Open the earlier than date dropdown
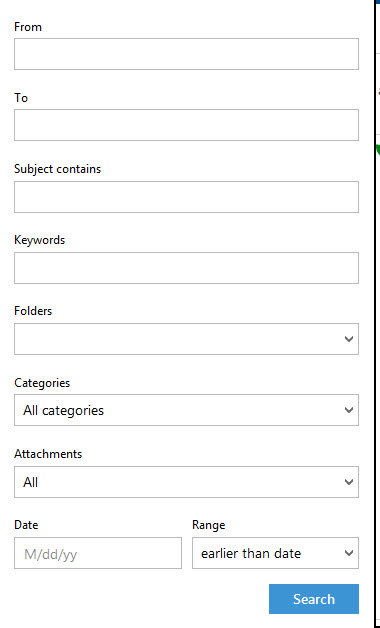380x628 pixels. [275, 553]
